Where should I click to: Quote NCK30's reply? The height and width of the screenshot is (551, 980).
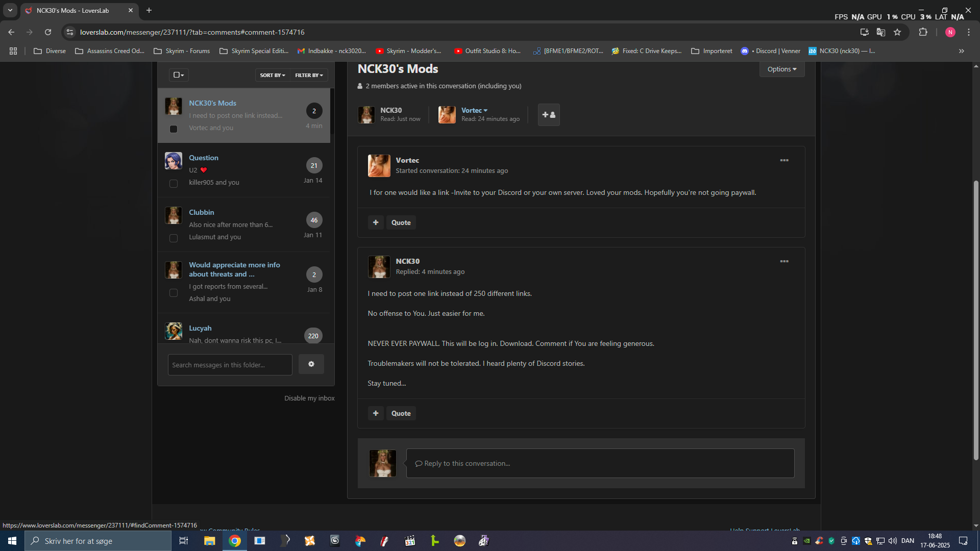(x=401, y=413)
